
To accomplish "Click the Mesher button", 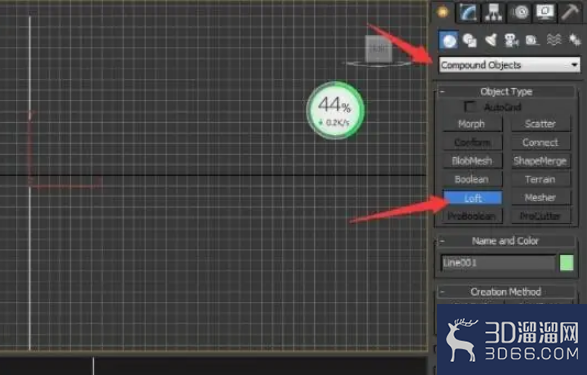I will pyautogui.click(x=541, y=198).
